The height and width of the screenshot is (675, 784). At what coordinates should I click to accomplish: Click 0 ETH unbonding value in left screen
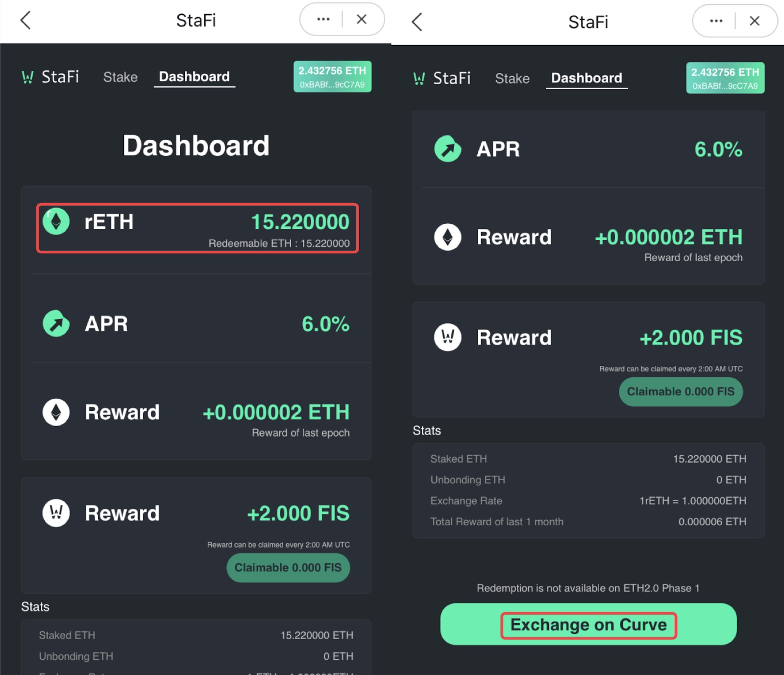[338, 656]
